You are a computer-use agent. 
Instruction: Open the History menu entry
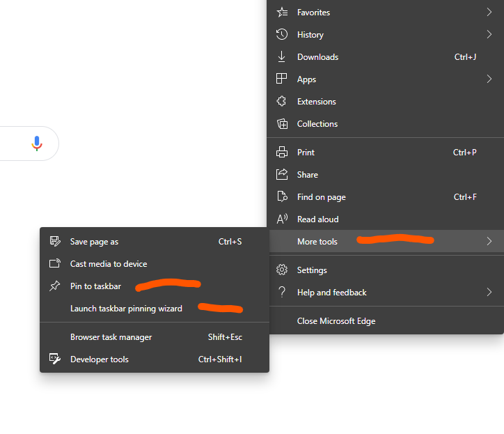pyautogui.click(x=385, y=34)
